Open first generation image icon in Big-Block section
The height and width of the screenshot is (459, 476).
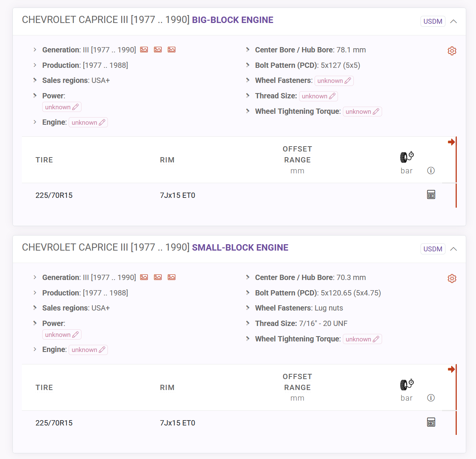pos(144,50)
